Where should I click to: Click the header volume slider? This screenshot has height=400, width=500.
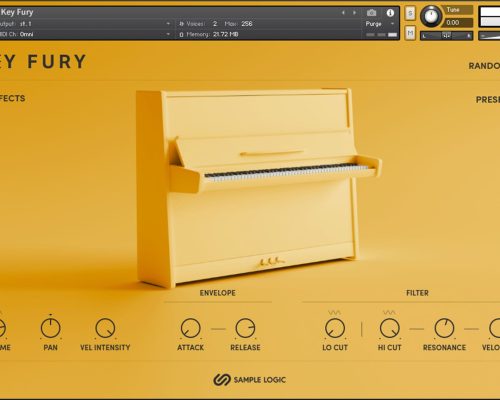click(489, 35)
